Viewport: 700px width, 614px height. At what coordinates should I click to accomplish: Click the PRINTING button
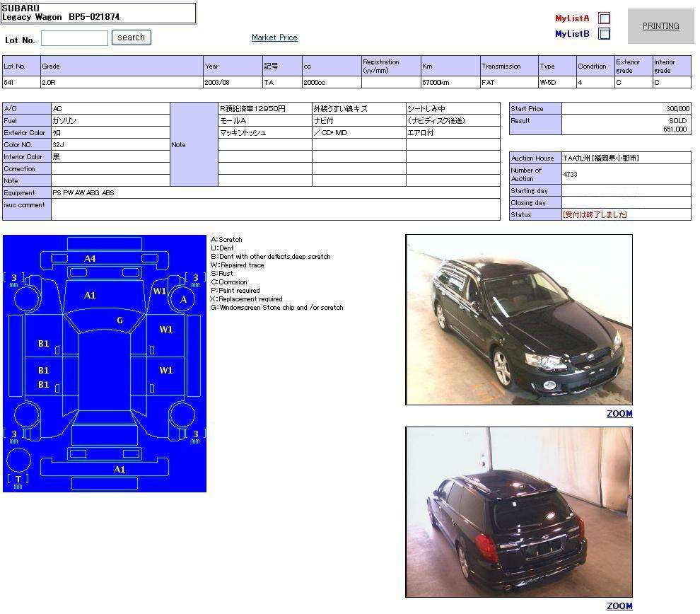pos(660,26)
